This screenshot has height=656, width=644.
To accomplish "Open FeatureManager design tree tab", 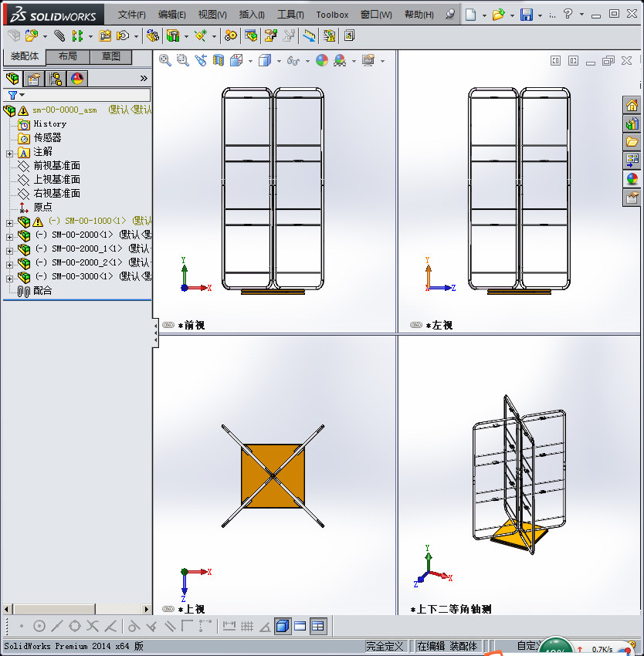I will click(12, 79).
